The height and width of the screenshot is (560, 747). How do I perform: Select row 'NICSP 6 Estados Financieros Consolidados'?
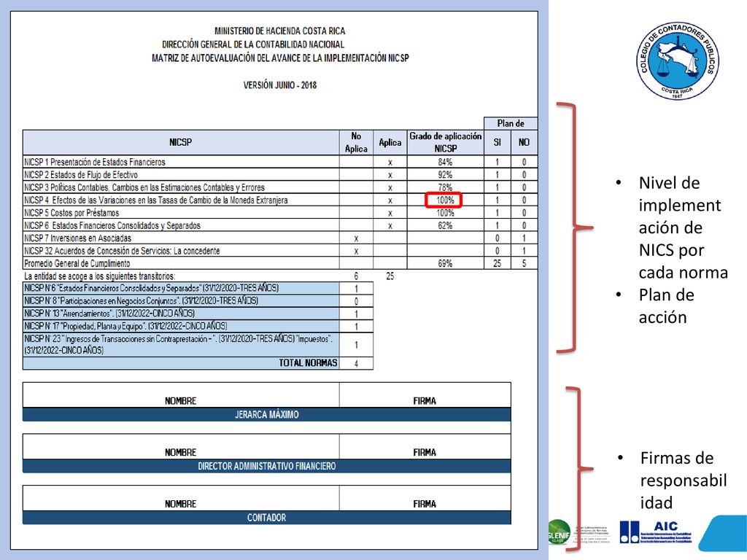click(280, 225)
